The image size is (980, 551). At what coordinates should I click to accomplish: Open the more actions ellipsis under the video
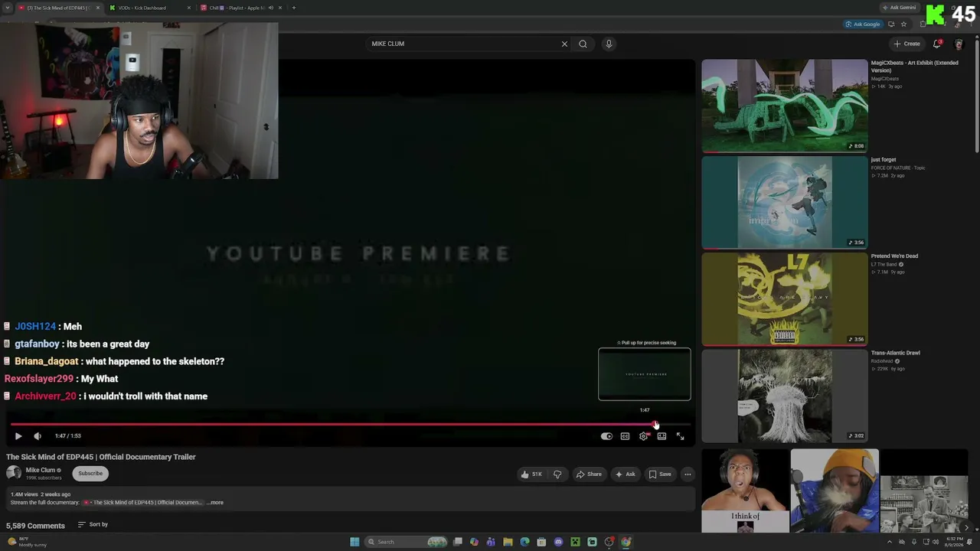(688, 474)
